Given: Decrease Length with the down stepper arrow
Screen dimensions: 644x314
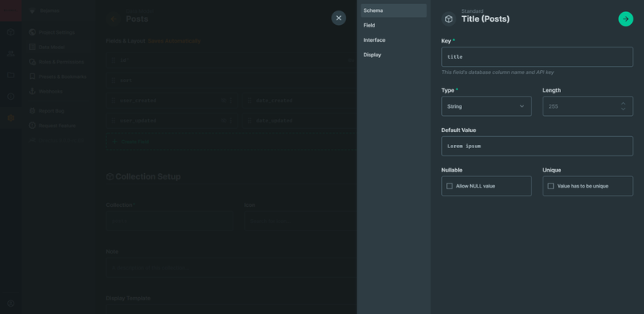Looking at the screenshot, I should pos(623,109).
